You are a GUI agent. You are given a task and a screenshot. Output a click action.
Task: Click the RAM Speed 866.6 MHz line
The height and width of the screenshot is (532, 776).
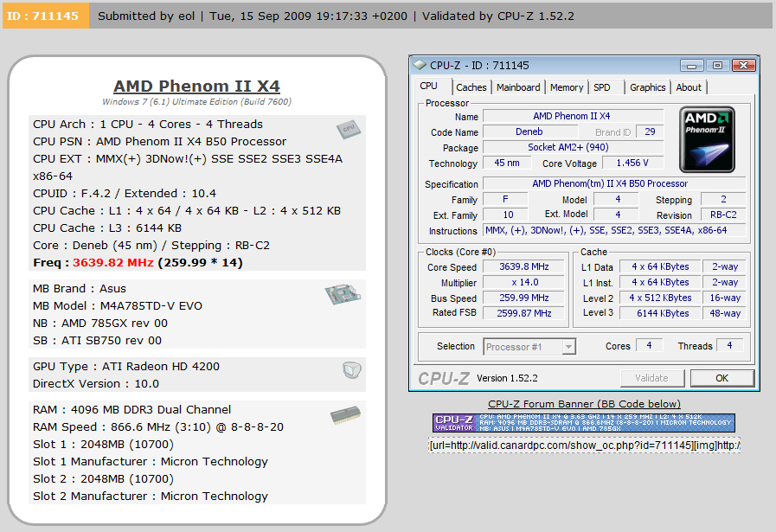coord(158,427)
